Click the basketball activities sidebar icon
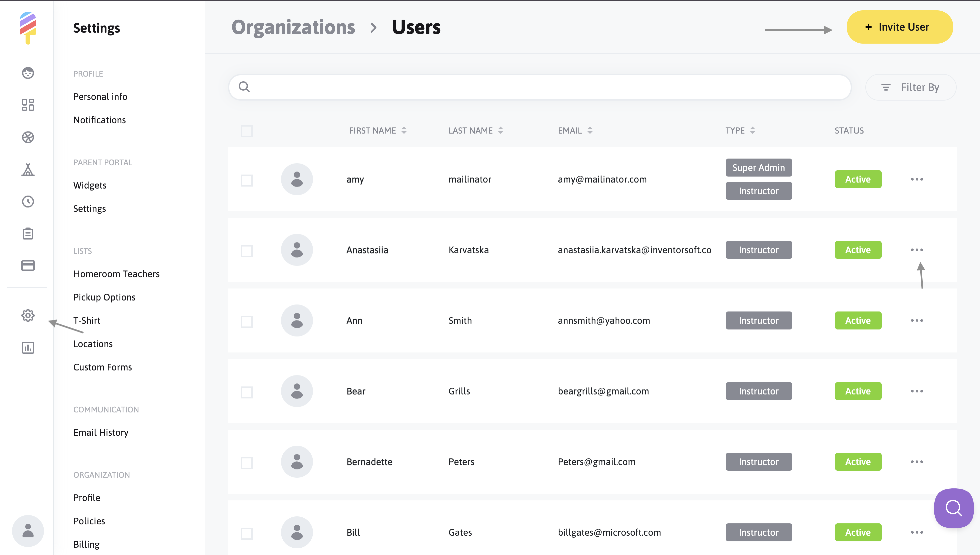The image size is (980, 555). pos(28,137)
